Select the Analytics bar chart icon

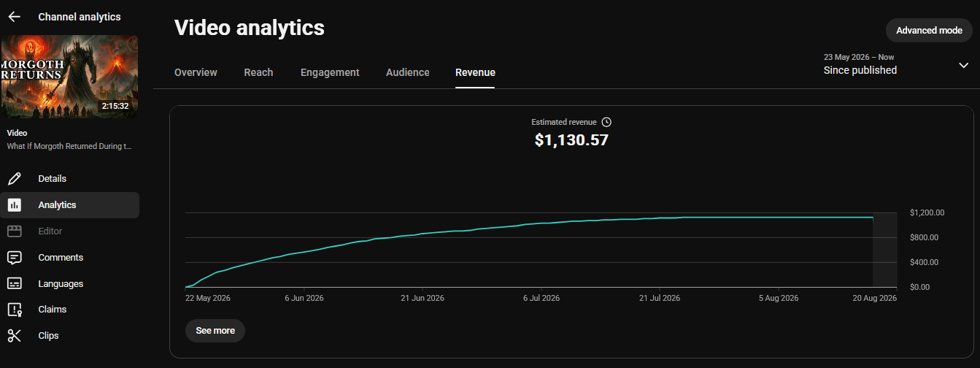15,205
